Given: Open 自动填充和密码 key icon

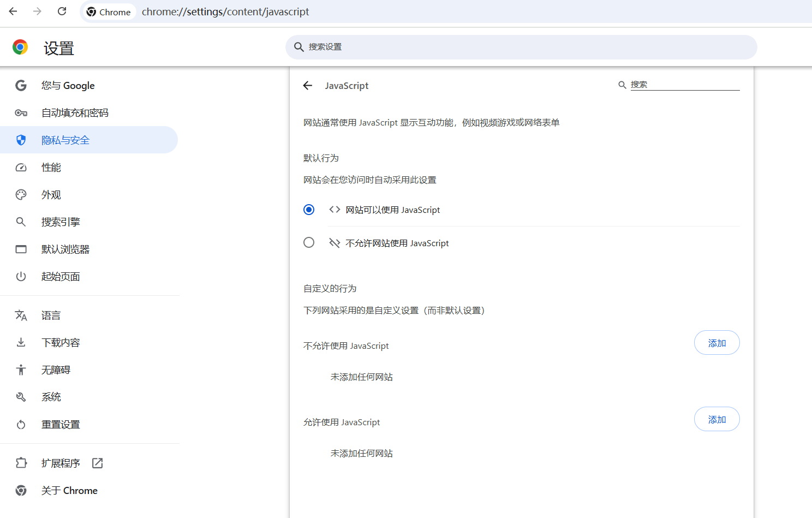Looking at the screenshot, I should tap(21, 112).
